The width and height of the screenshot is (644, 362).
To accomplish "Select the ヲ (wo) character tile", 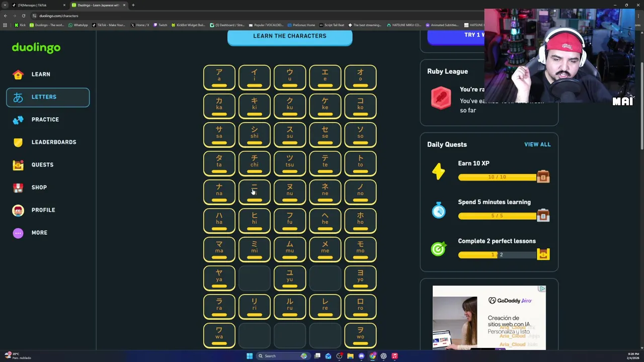I will point(360,335).
